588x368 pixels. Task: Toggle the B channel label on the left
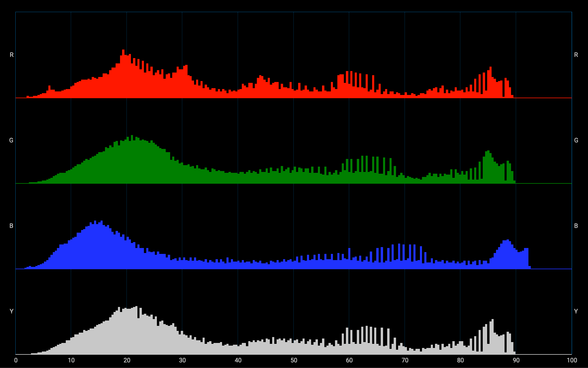pyautogui.click(x=11, y=226)
